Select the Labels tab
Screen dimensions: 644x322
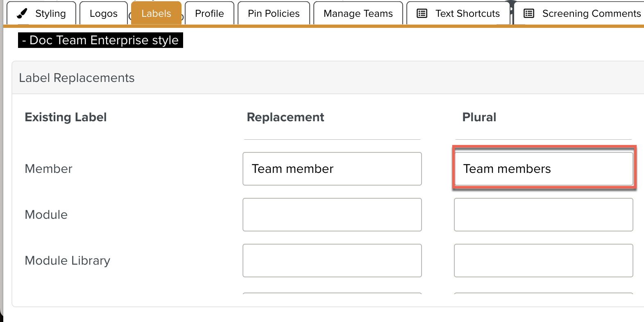pyautogui.click(x=156, y=14)
